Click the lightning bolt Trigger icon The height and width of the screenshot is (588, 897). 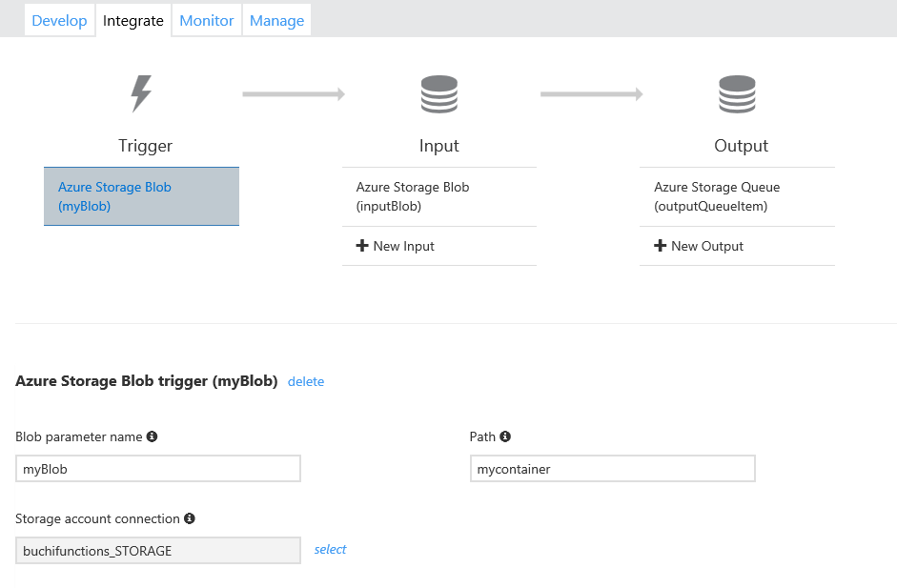141,94
